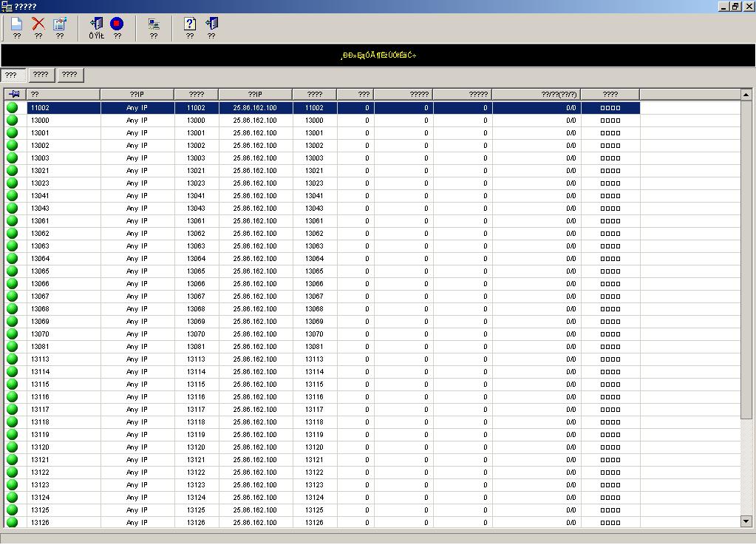The image size is (756, 545).
Task: Click the door-arrow icon labeled ÔÝÍŁ
Action: pyautogui.click(x=96, y=24)
